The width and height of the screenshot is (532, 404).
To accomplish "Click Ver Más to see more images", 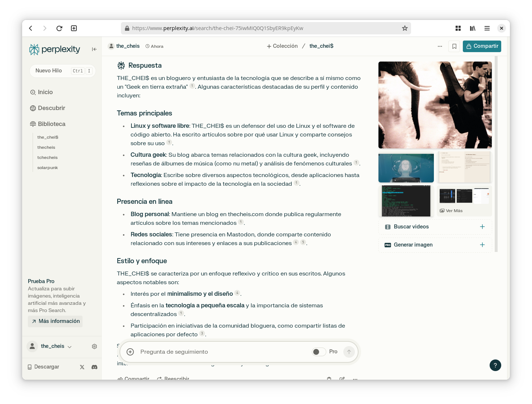I will pos(451,211).
